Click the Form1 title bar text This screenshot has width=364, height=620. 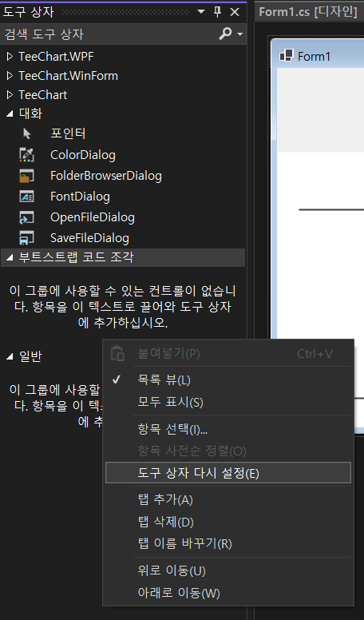[x=314, y=56]
